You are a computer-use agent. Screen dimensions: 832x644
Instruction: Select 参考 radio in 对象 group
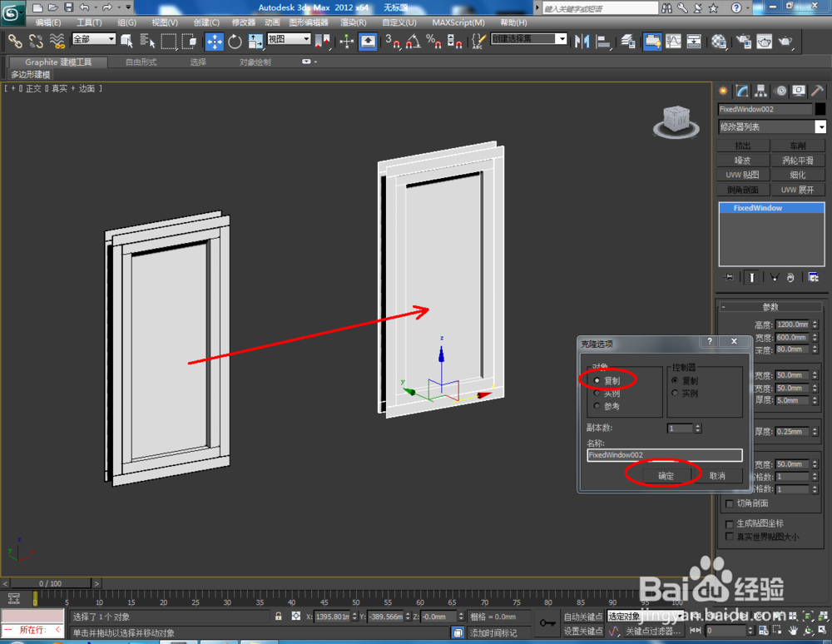(x=597, y=406)
